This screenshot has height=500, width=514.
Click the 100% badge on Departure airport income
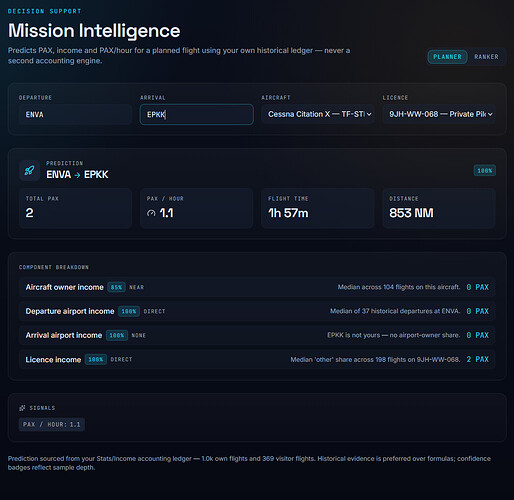(x=129, y=311)
